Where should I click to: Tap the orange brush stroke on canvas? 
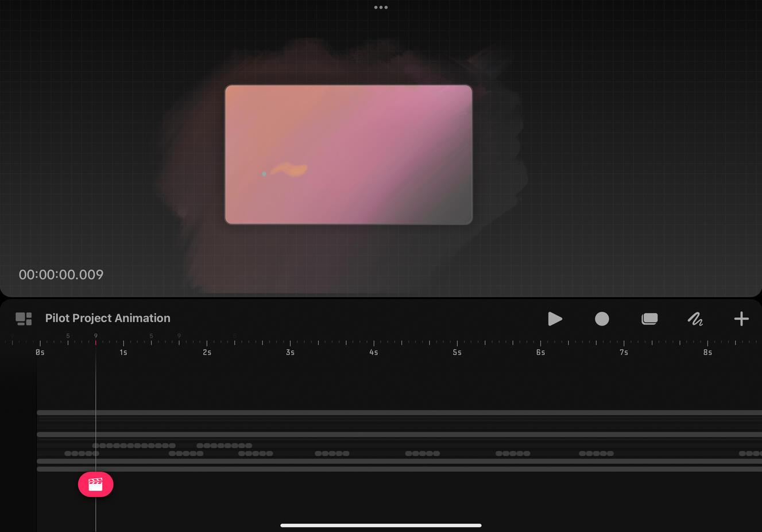point(290,170)
